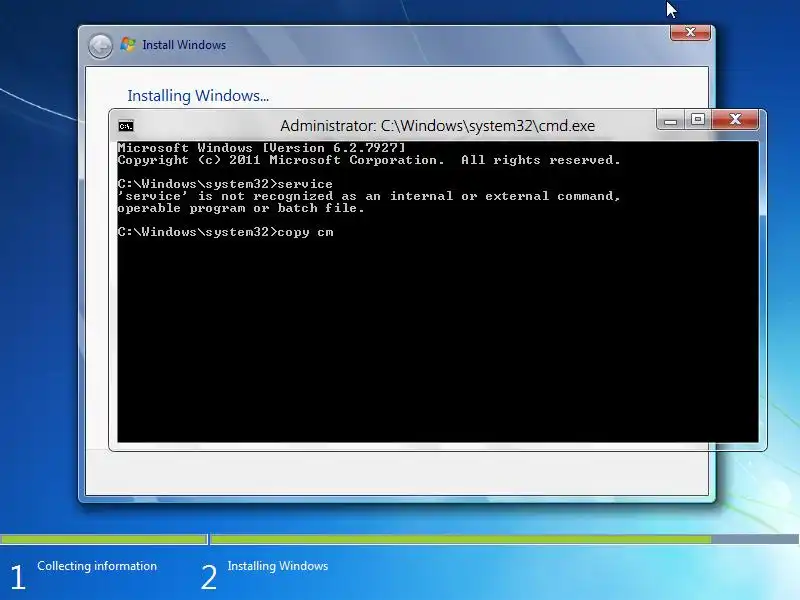Screen dimensions: 800x600
Task: Click the 'is not recognized' error line
Action: point(369,196)
